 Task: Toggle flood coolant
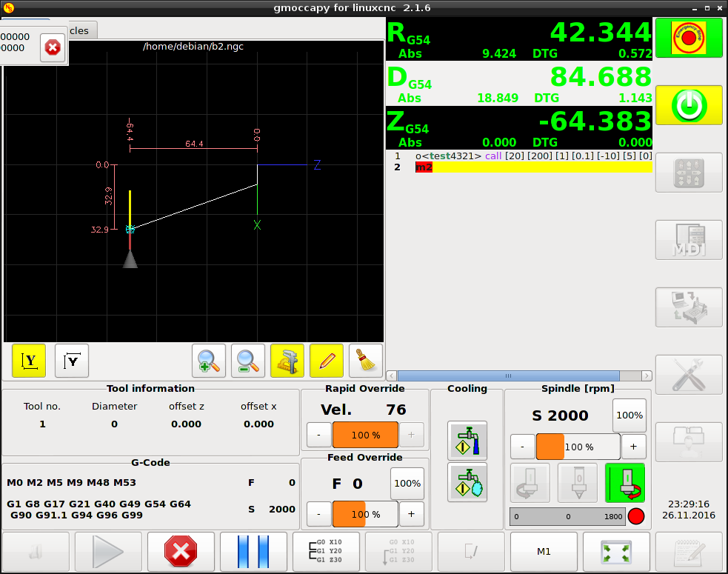click(x=467, y=441)
